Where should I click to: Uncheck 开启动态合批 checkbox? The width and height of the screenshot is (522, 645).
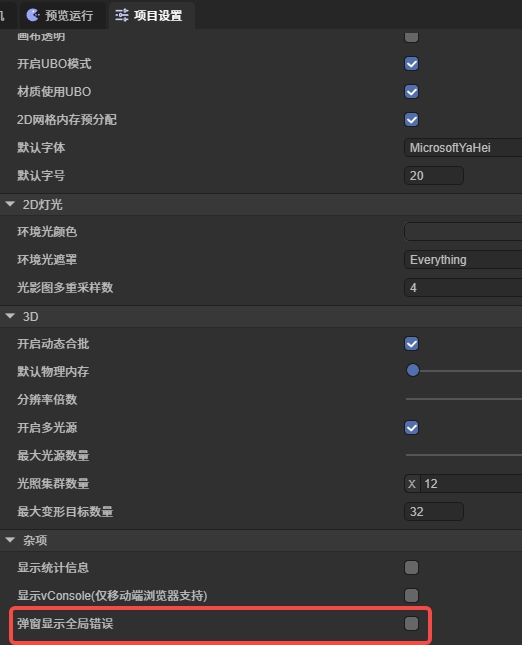411,343
